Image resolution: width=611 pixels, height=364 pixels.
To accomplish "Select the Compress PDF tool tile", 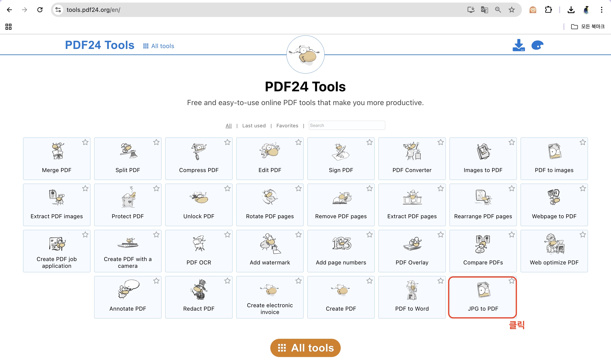I will point(199,158).
